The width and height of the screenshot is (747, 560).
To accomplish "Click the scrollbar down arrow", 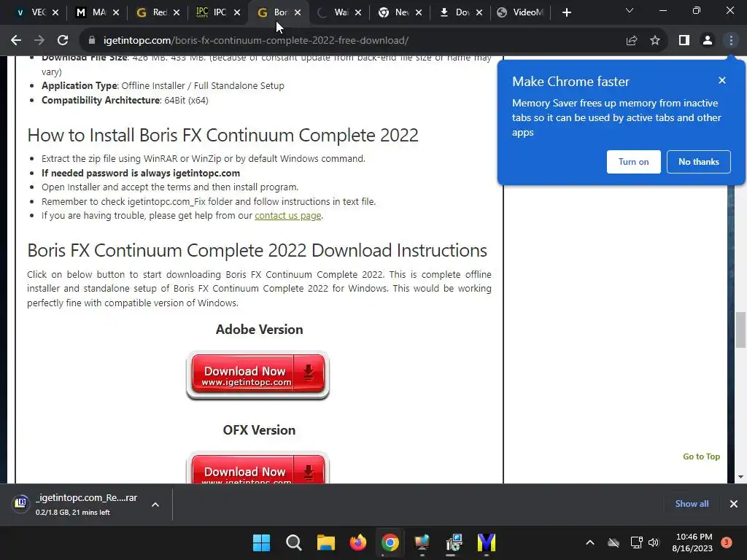I will point(740,477).
